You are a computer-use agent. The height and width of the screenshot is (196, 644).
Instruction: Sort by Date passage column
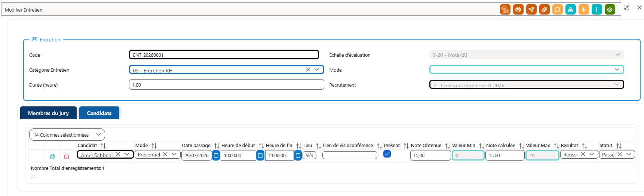click(217, 146)
